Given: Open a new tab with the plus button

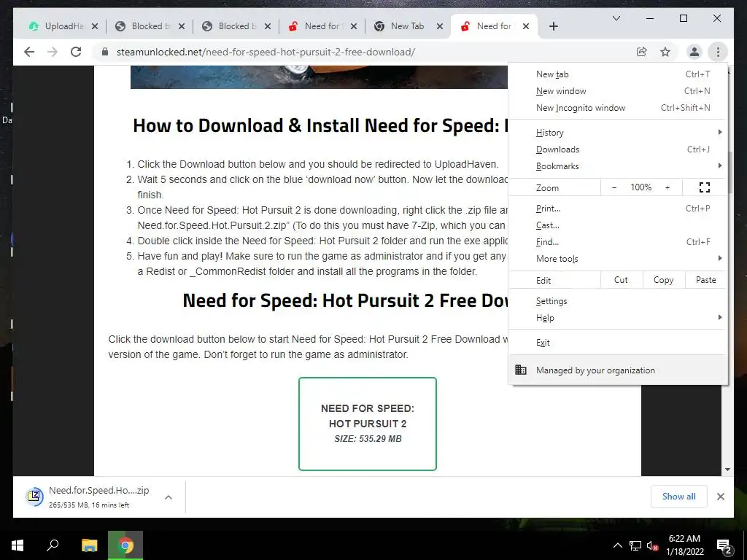Looking at the screenshot, I should pos(553,26).
